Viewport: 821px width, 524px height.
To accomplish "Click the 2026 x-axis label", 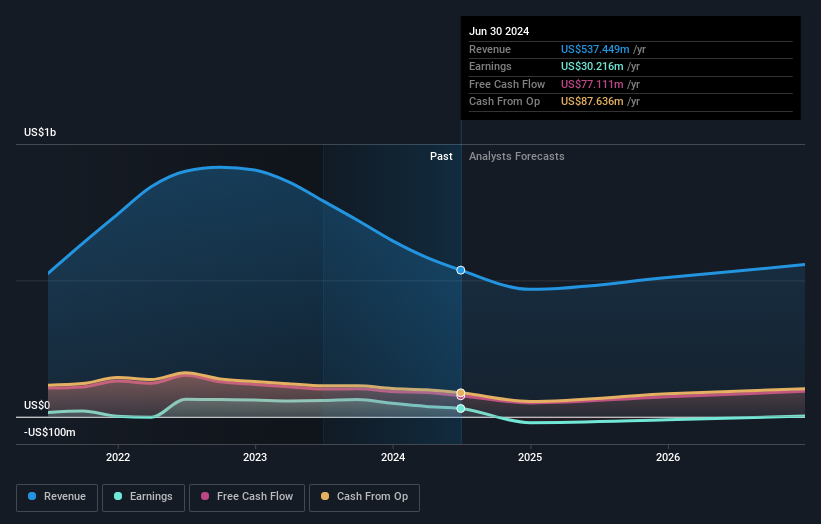I will coord(668,457).
